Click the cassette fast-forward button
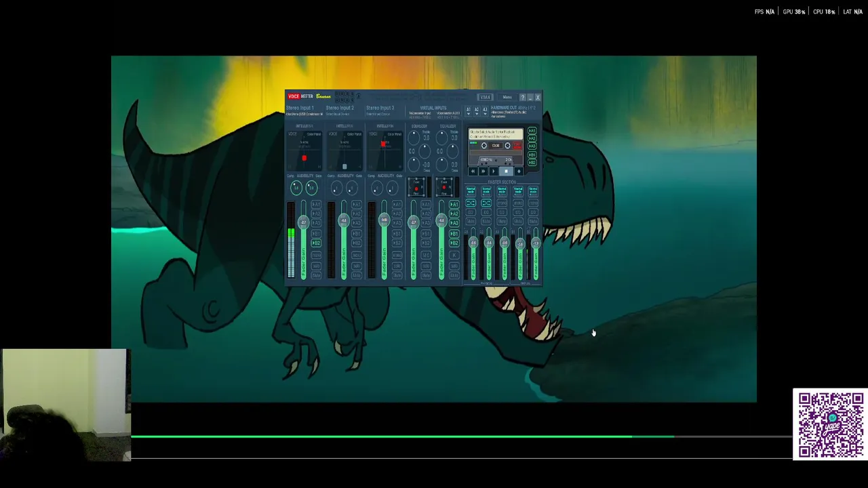Screen dimensions: 868x488 pos(483,171)
